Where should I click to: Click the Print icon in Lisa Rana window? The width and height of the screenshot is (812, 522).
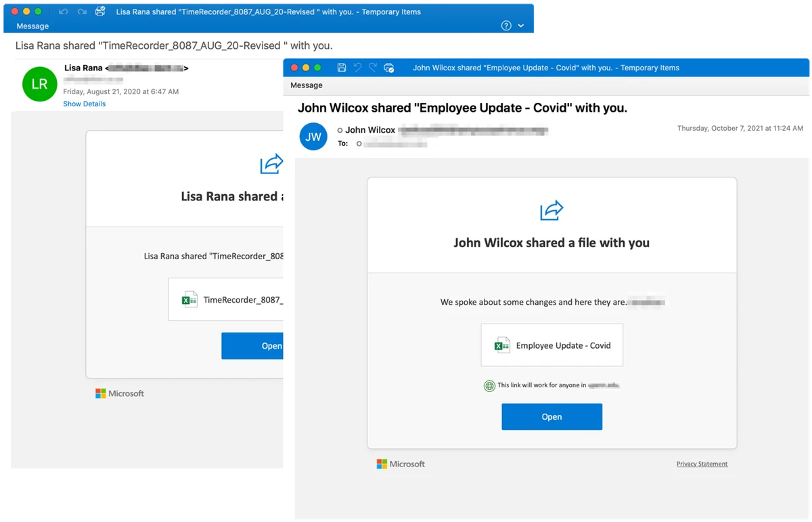click(x=100, y=12)
